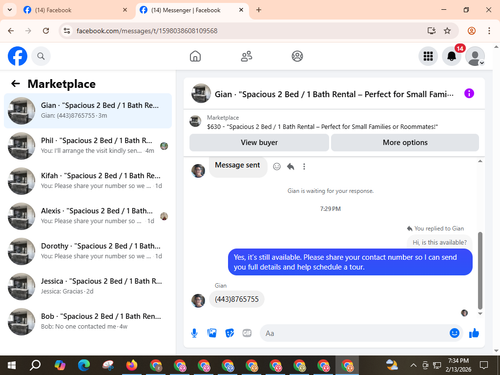Attach a file with the photo icon
Screen dimensions: 500x375
pos(212,333)
